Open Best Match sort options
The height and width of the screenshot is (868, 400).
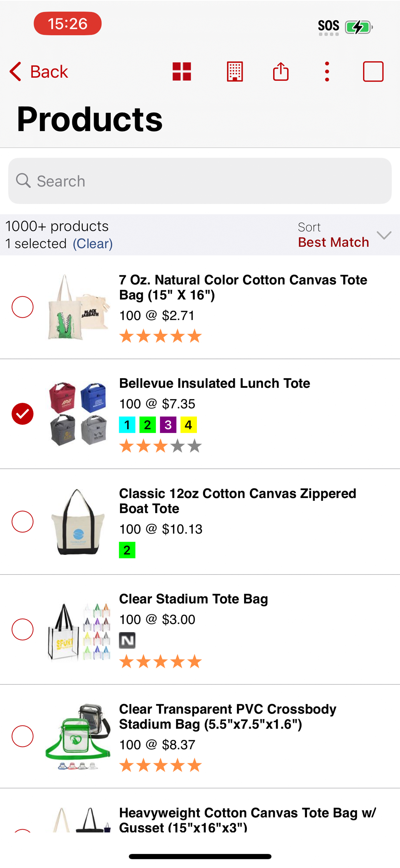click(333, 242)
